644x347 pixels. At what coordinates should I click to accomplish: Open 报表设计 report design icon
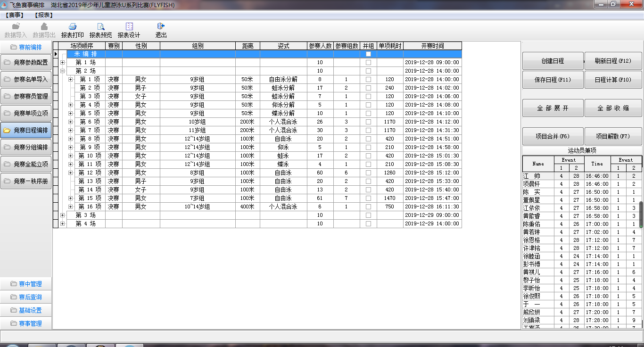coord(129,27)
